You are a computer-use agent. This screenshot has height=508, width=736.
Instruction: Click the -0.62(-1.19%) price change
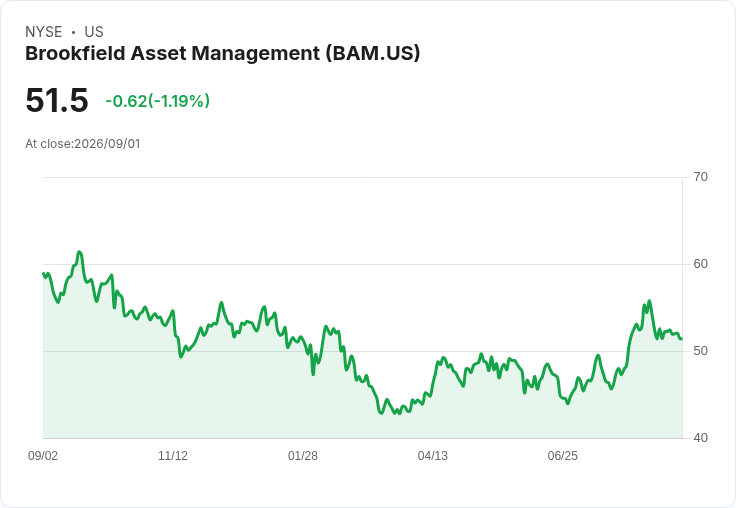pyautogui.click(x=158, y=101)
